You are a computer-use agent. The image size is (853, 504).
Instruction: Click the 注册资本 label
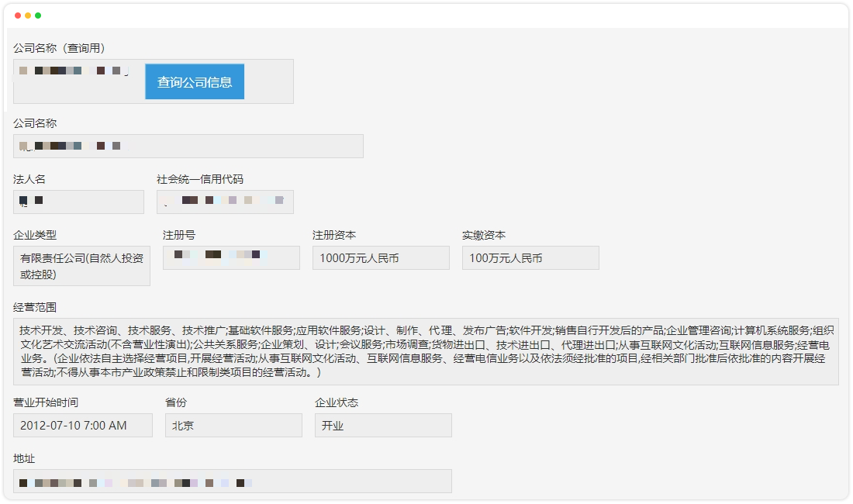(334, 235)
